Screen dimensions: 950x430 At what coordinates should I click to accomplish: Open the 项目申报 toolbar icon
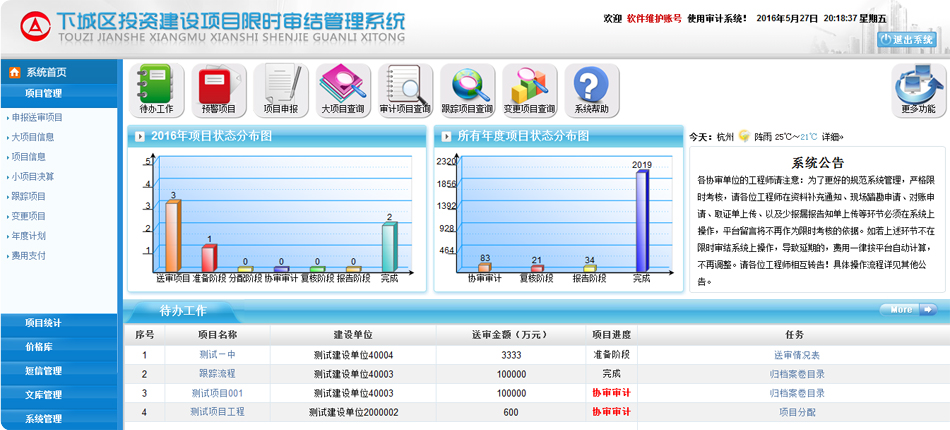[x=280, y=88]
